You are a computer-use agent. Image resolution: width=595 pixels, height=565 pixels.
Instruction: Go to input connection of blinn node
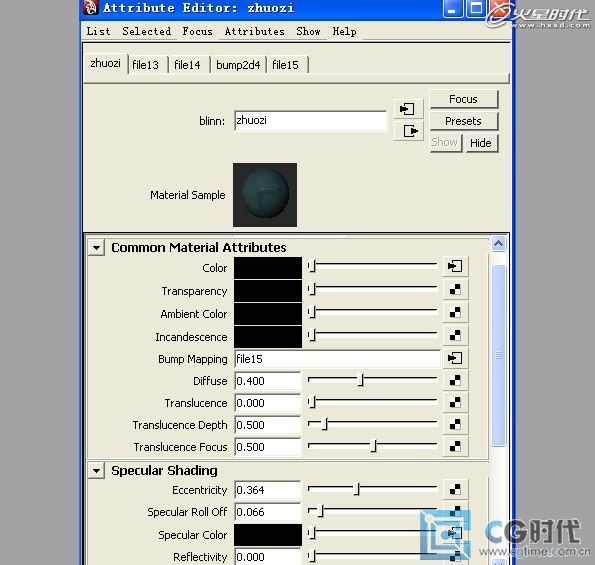pos(408,109)
